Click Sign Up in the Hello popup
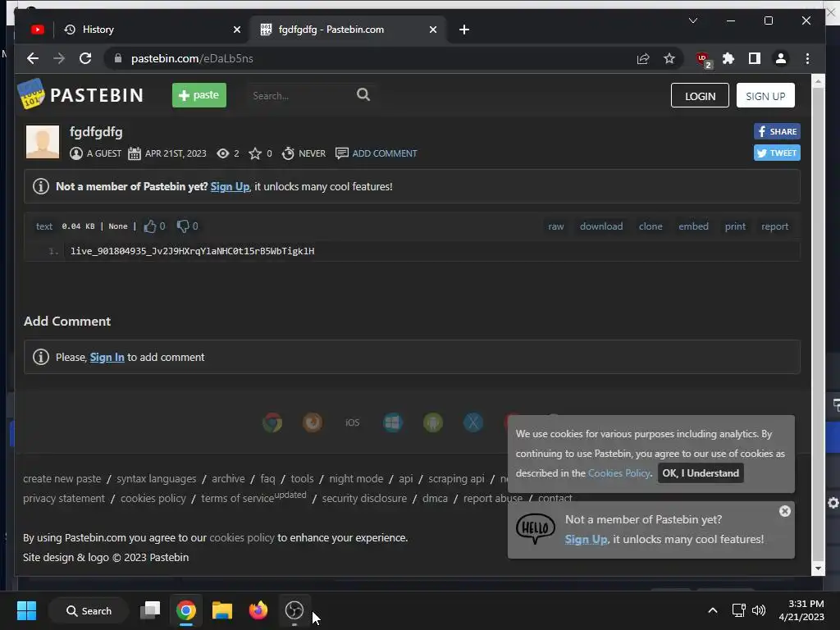 (586, 540)
